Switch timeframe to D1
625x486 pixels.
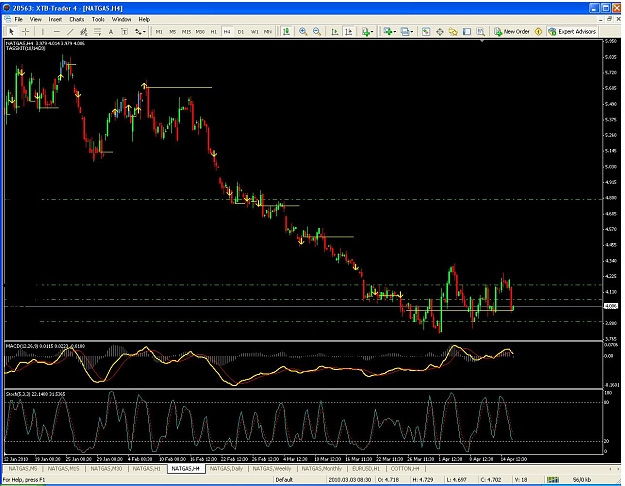point(241,31)
